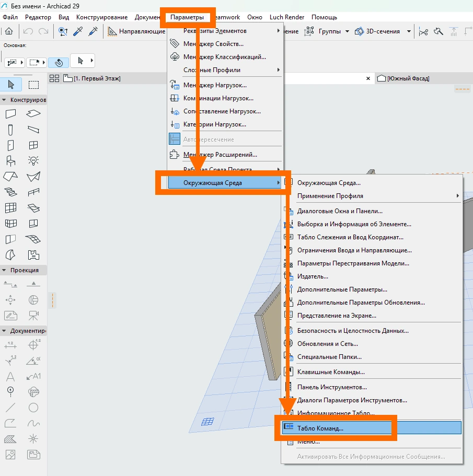Select the Arrow tool in toolbox
This screenshot has width=473, height=476.
pyautogui.click(x=11, y=85)
